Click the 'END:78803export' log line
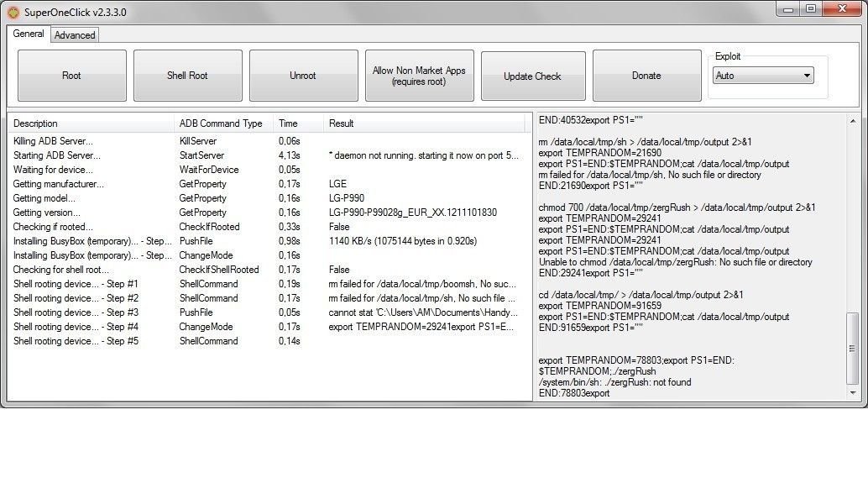Viewport: 868px width, 504px height. [574, 393]
